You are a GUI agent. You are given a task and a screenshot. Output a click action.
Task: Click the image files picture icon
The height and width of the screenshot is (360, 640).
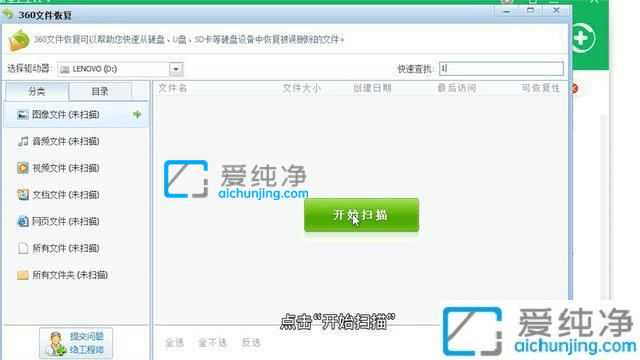coord(22,115)
